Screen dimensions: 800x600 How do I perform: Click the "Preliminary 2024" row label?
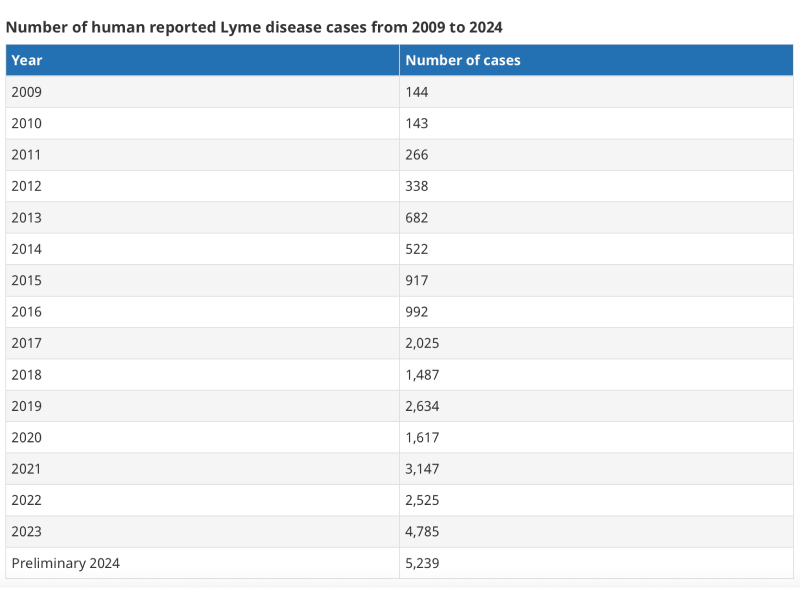pyautogui.click(x=65, y=563)
